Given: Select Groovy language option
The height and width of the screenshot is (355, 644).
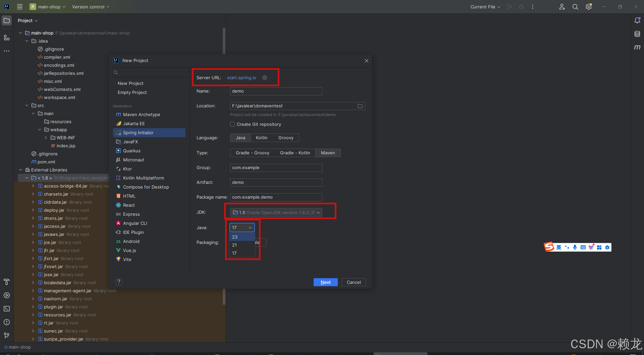Looking at the screenshot, I should pyautogui.click(x=286, y=138).
